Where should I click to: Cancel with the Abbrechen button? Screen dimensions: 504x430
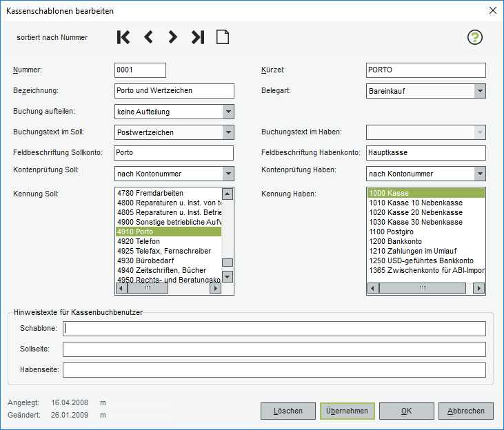pyautogui.click(x=466, y=411)
